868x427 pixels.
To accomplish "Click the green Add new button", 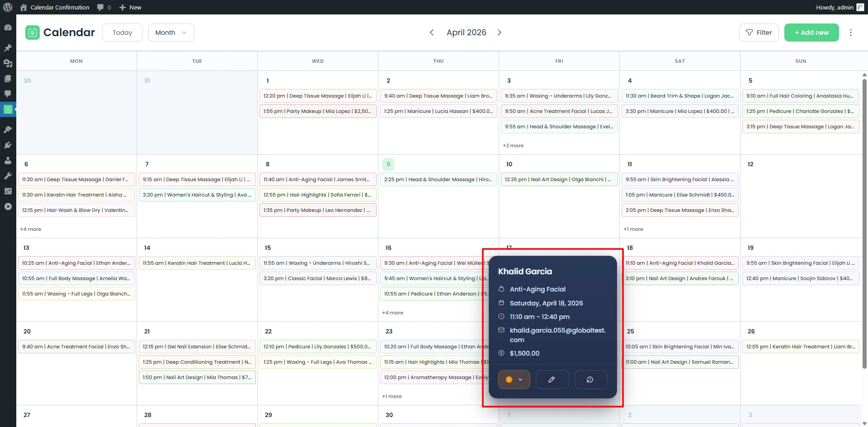I will click(x=811, y=33).
